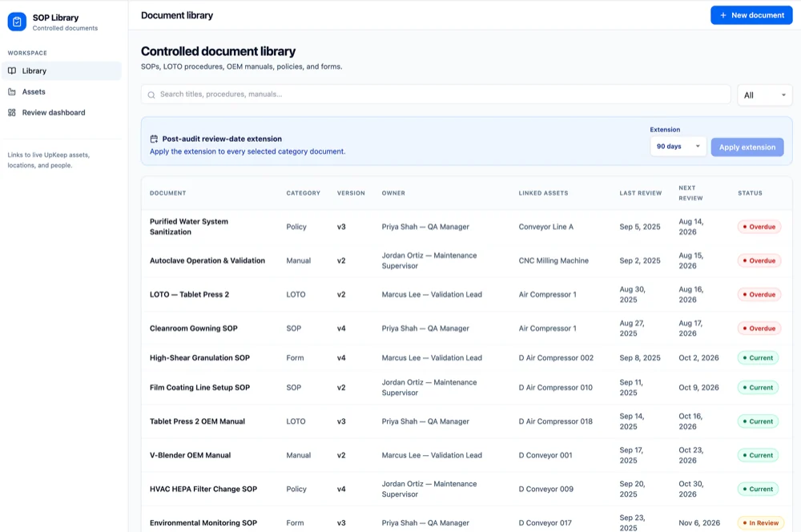
Task: Open Film Coating Line Setup SOP
Action: click(x=199, y=387)
